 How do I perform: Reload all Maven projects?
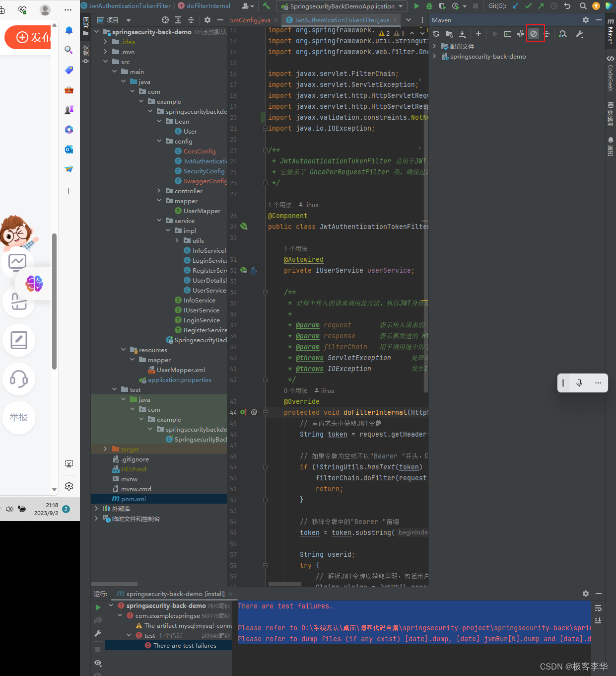coord(436,34)
